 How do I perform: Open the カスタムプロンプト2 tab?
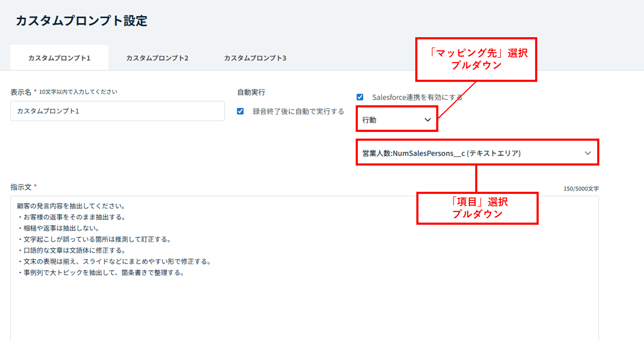tap(157, 58)
